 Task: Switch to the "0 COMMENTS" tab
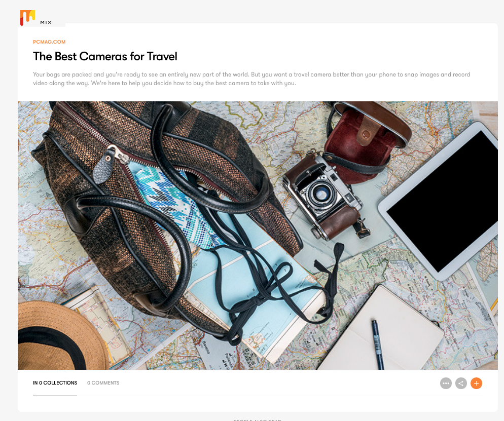[103, 383]
